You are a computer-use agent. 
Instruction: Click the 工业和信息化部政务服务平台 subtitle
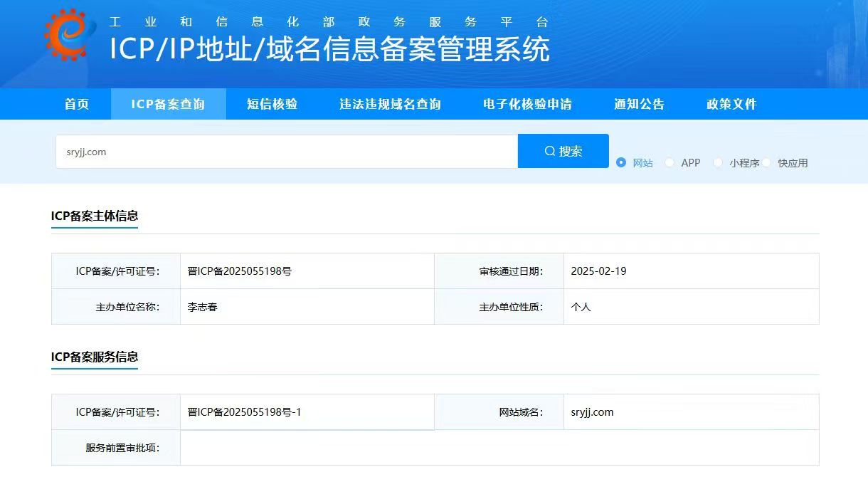click(329, 21)
